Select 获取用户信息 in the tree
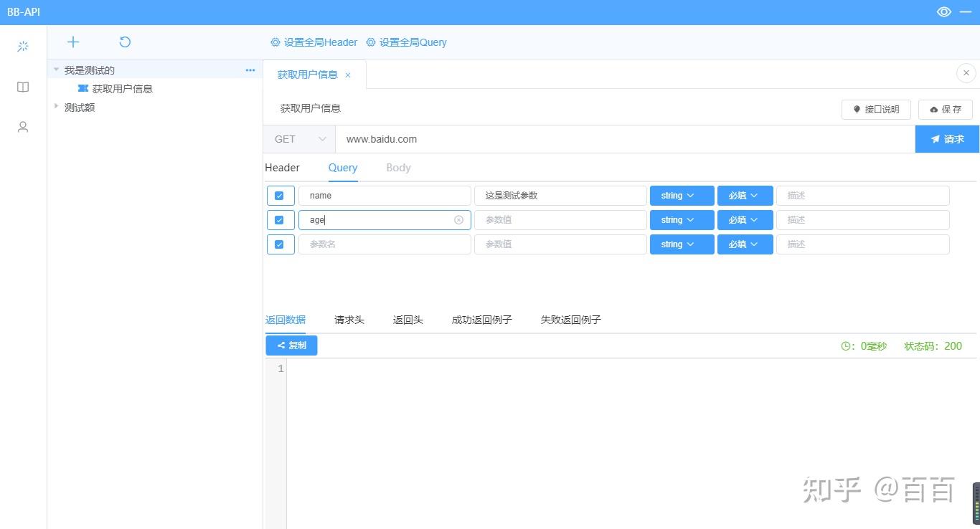980x529 pixels. pyautogui.click(x=123, y=89)
